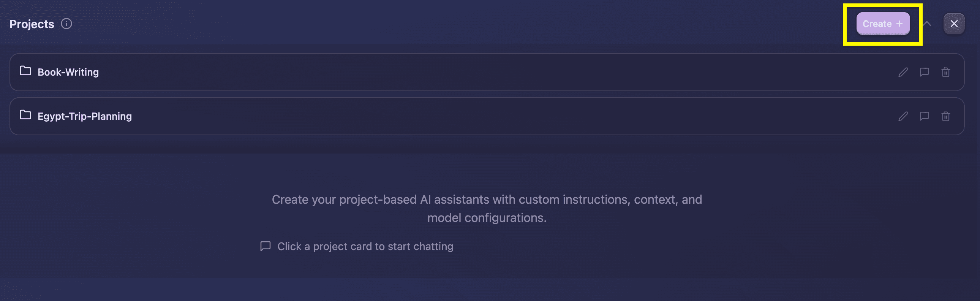The width and height of the screenshot is (980, 301).
Task: Select the Egypt-Trip-Planning name label
Action: 85,116
